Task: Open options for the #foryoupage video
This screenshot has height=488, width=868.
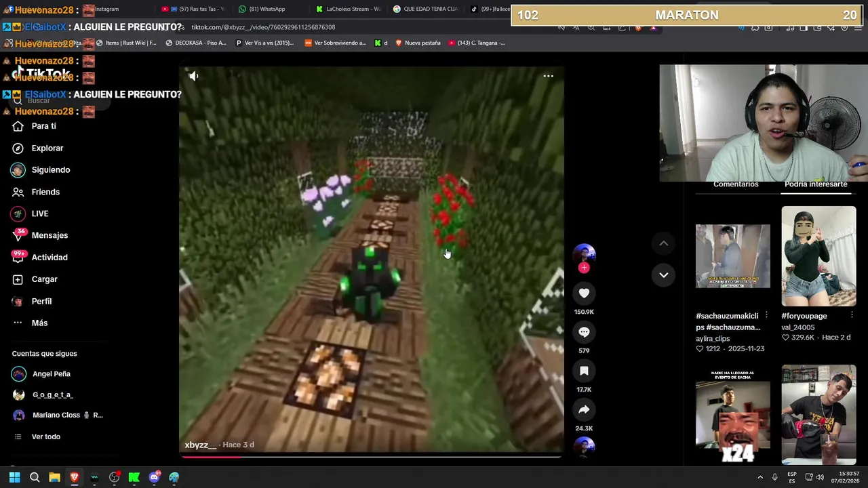Action: [852, 315]
